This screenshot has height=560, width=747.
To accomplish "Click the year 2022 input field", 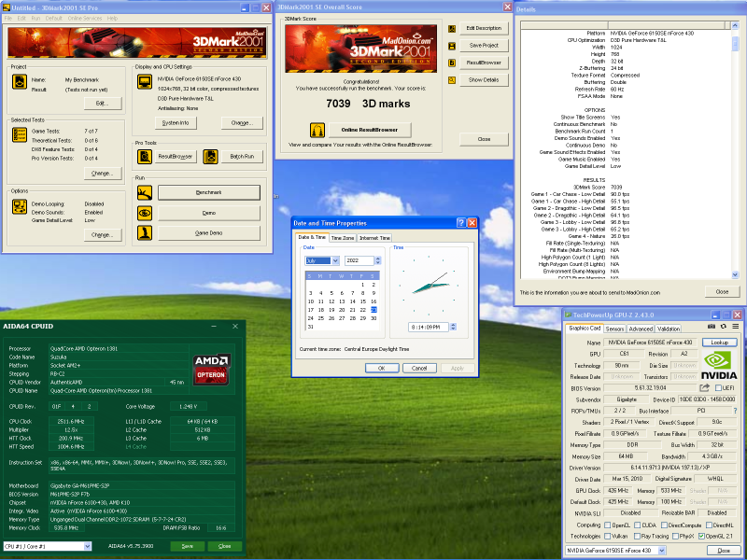I will pyautogui.click(x=359, y=260).
